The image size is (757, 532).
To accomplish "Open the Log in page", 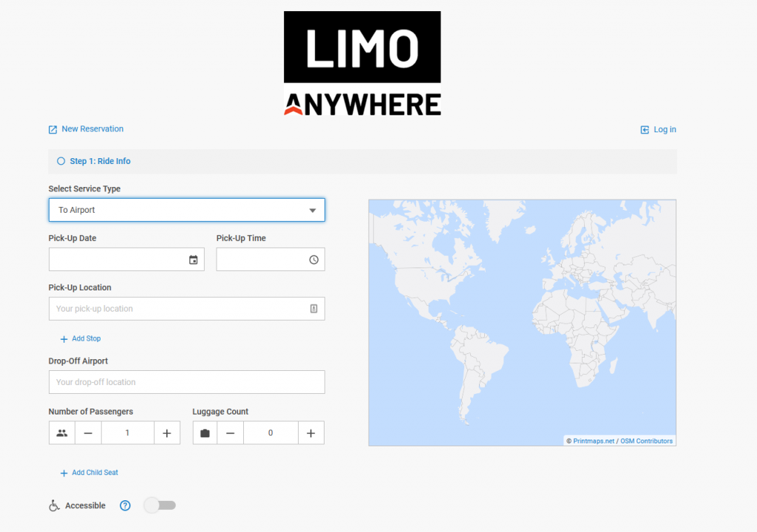I will pyautogui.click(x=663, y=129).
